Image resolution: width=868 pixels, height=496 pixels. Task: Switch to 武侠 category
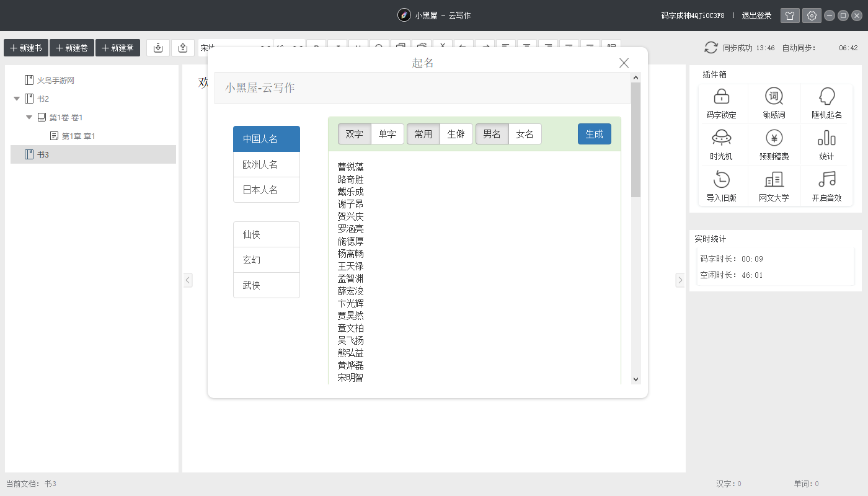point(267,285)
